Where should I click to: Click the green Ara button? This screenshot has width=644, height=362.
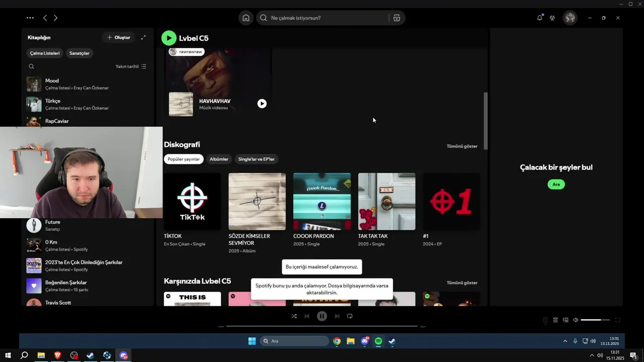(556, 185)
